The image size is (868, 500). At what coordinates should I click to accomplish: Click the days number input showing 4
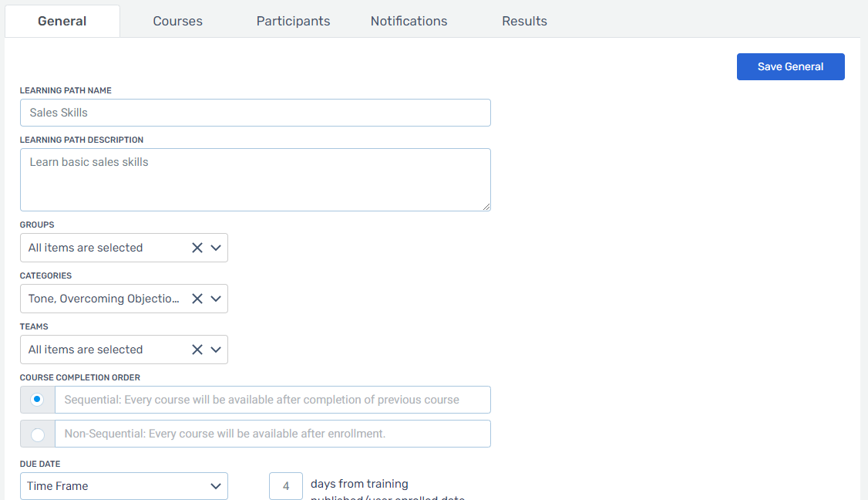(285, 486)
